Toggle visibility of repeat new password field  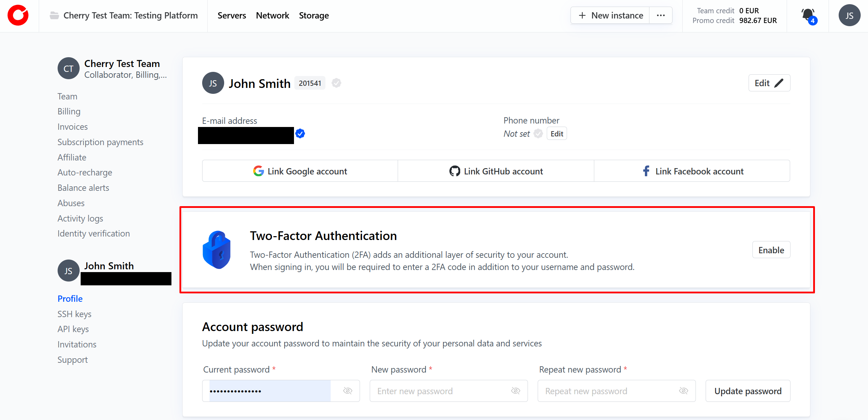coord(683,391)
